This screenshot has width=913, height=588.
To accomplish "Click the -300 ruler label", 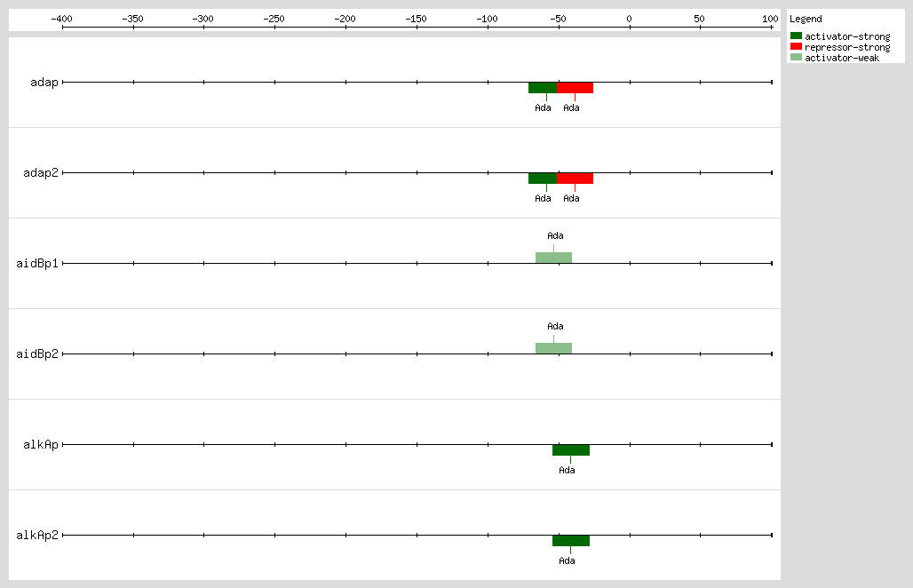I will coord(203,19).
